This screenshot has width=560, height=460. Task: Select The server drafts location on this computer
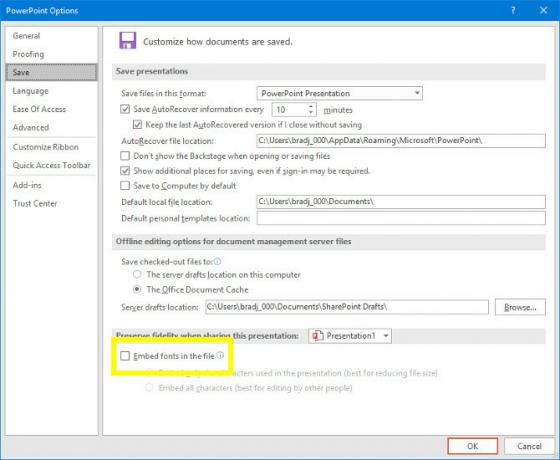pyautogui.click(x=137, y=274)
